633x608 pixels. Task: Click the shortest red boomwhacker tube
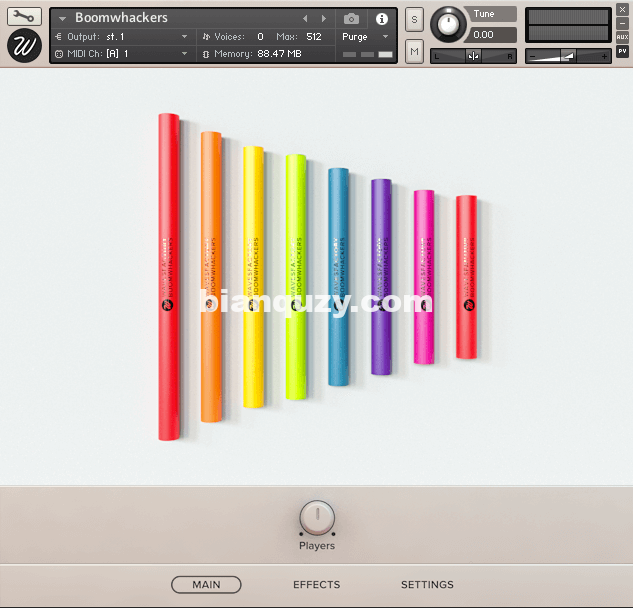point(466,277)
